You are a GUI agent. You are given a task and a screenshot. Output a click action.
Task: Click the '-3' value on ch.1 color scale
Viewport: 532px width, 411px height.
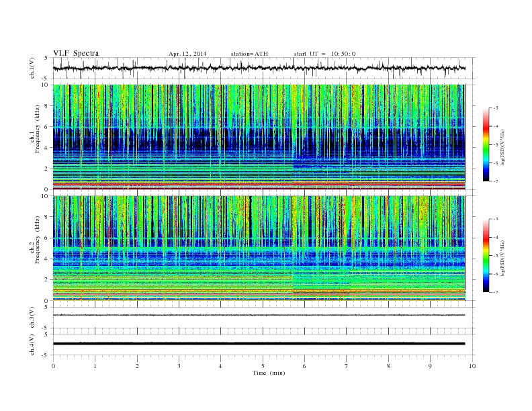tap(495, 108)
